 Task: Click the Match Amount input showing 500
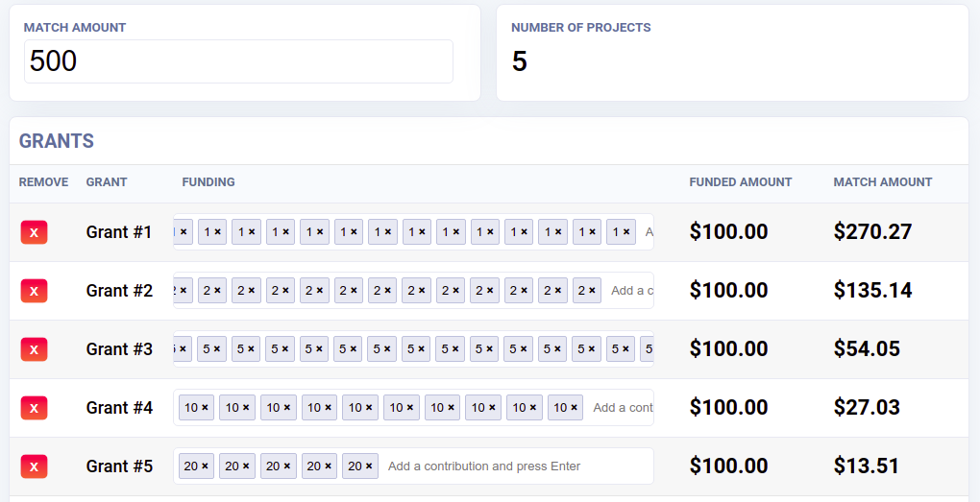point(238,61)
